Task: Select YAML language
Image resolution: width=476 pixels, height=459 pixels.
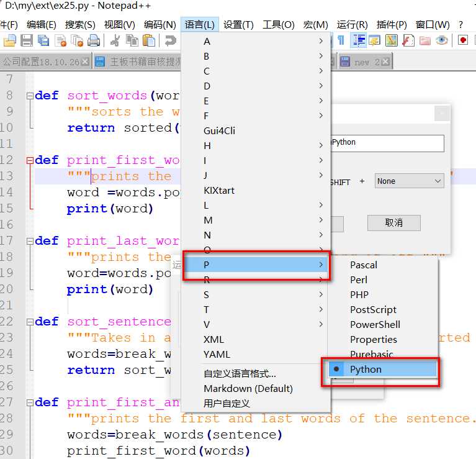Action: click(x=256, y=354)
